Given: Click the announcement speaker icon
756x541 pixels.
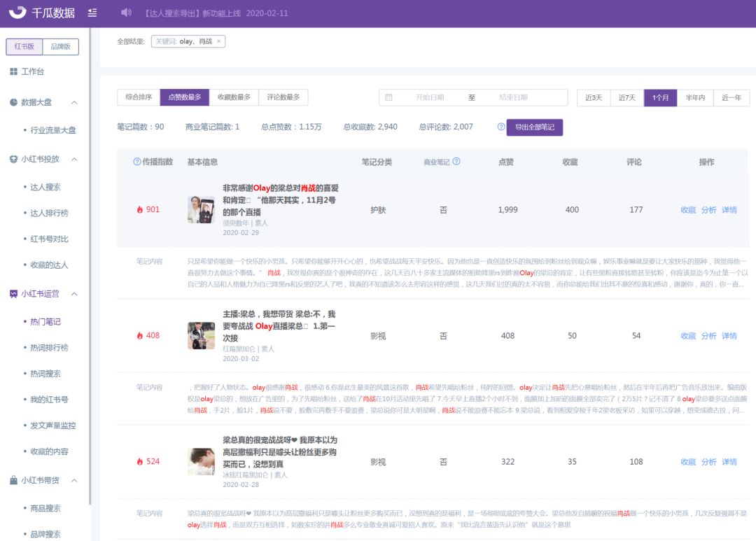Looking at the screenshot, I should (126, 13).
